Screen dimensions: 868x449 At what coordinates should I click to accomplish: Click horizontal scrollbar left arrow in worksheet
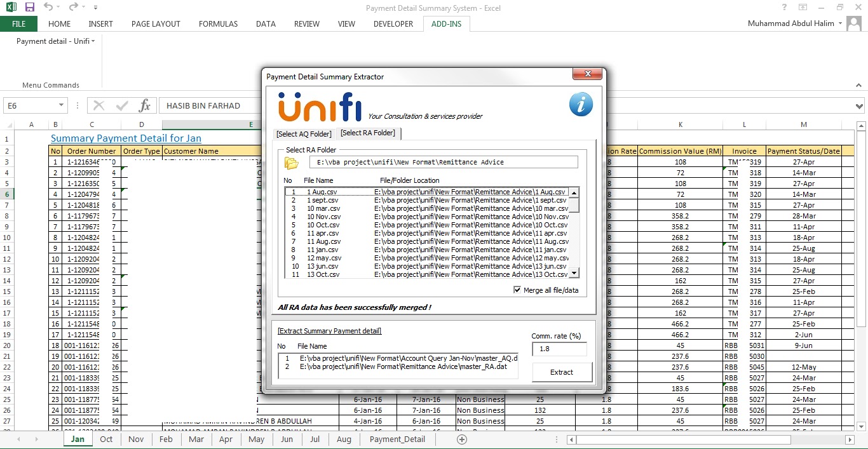[571, 439]
